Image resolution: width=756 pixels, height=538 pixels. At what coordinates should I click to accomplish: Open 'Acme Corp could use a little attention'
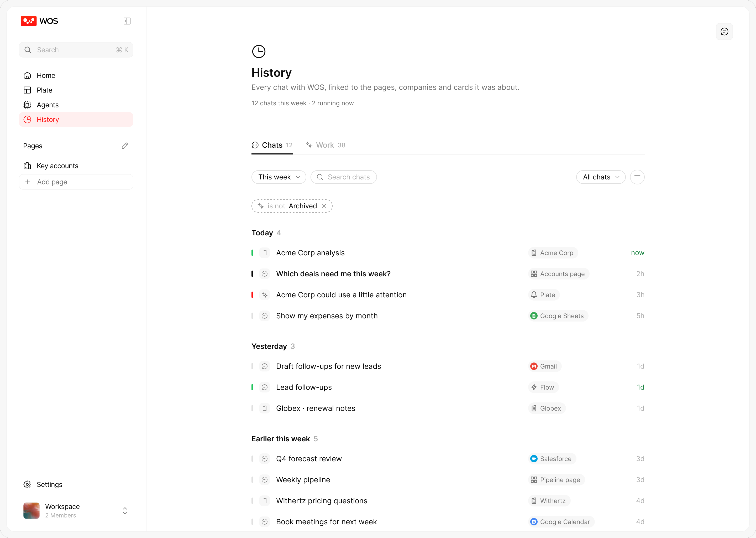click(341, 295)
